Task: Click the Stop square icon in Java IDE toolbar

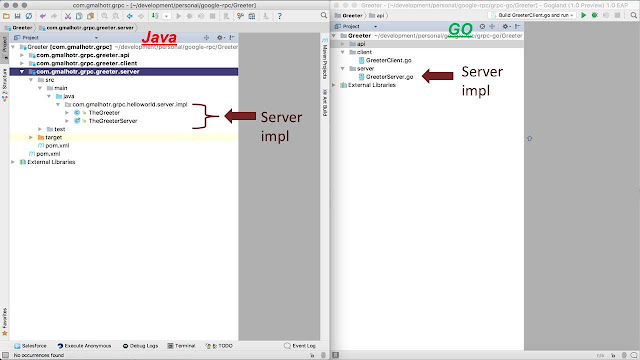Action: (x=212, y=16)
